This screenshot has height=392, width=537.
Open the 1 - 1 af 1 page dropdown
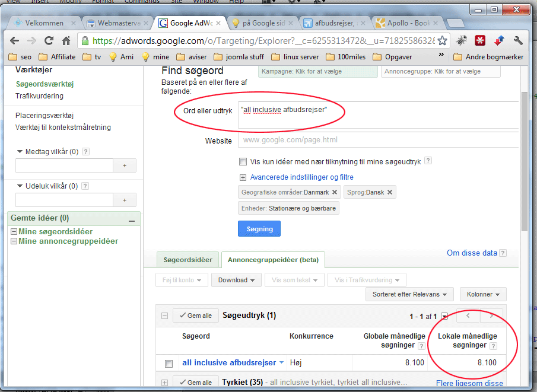click(444, 316)
